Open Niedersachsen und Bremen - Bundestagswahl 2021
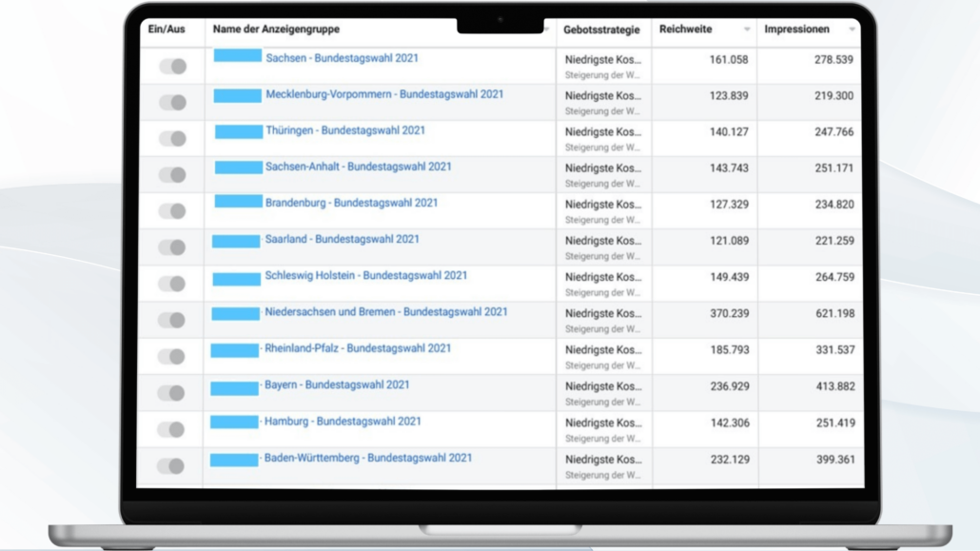The width and height of the screenshot is (980, 551). pyautogui.click(x=386, y=312)
